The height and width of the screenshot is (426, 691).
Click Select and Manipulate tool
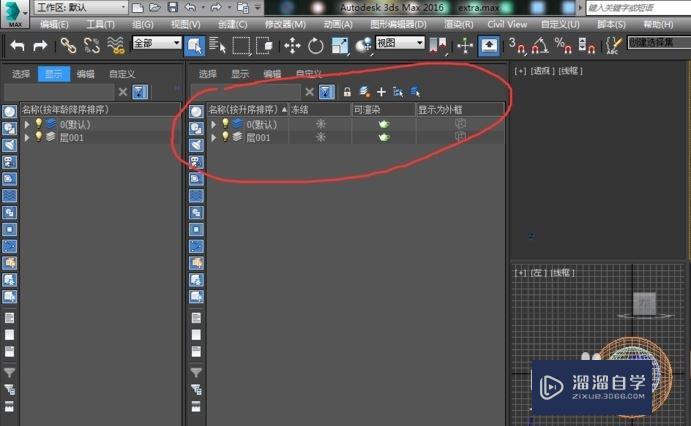465,46
